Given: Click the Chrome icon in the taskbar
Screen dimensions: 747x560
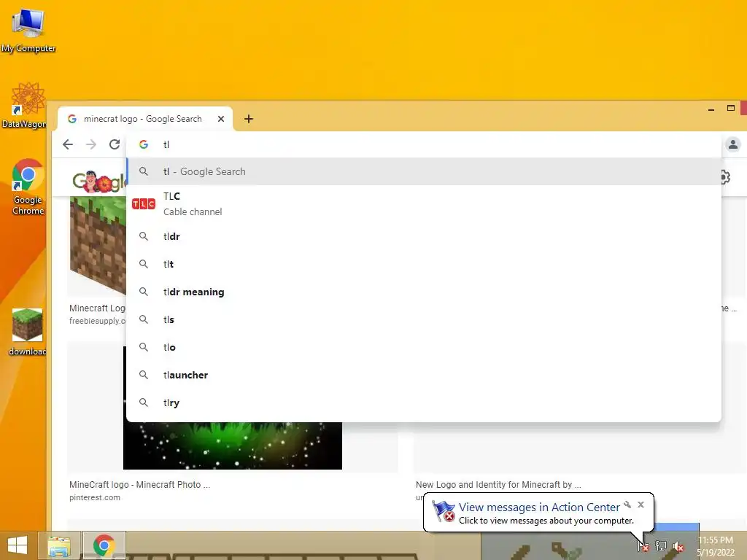Looking at the screenshot, I should [x=104, y=545].
